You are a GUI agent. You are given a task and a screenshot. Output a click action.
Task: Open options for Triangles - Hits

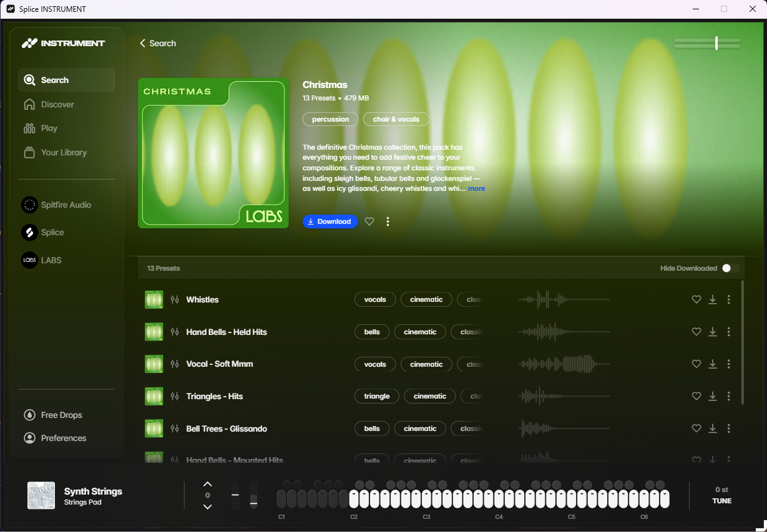(728, 396)
